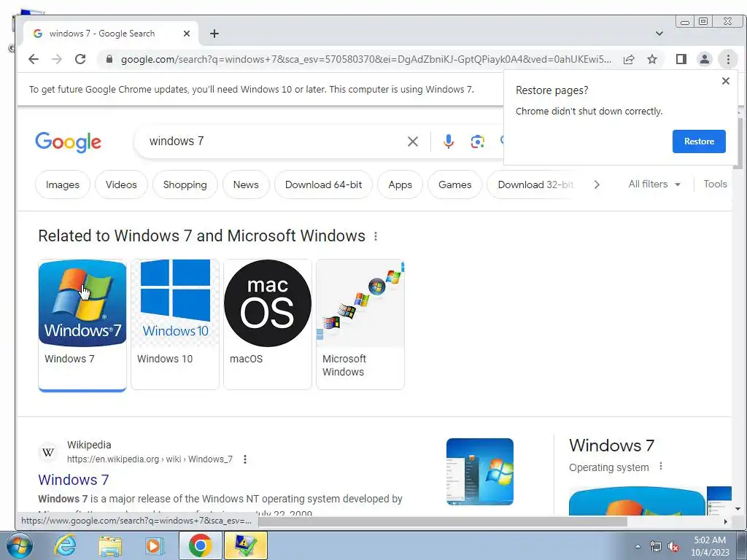Open Windows Explorer from the taskbar

point(110,545)
